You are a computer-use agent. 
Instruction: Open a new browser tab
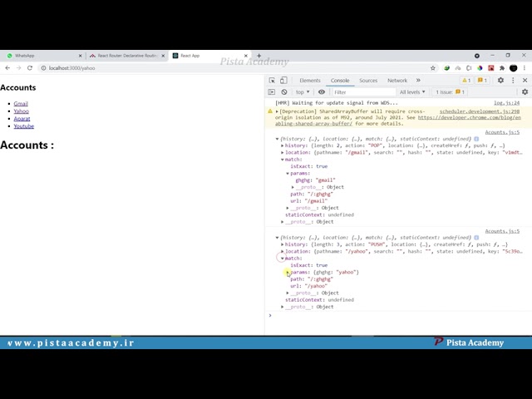(x=259, y=56)
